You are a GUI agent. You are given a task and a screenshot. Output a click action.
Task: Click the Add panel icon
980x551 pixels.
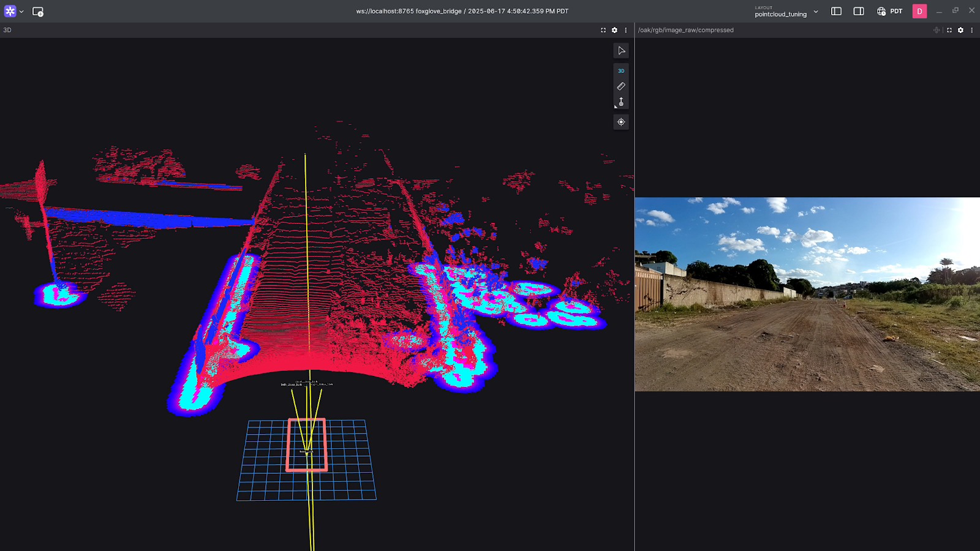point(37,12)
